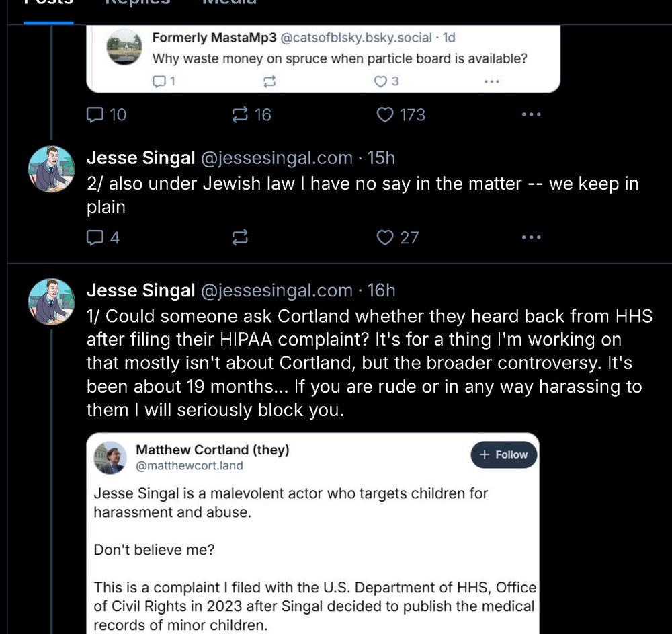
Task: Repost Jesse Singal's 2/ Jewish law post
Action: pyautogui.click(x=240, y=237)
